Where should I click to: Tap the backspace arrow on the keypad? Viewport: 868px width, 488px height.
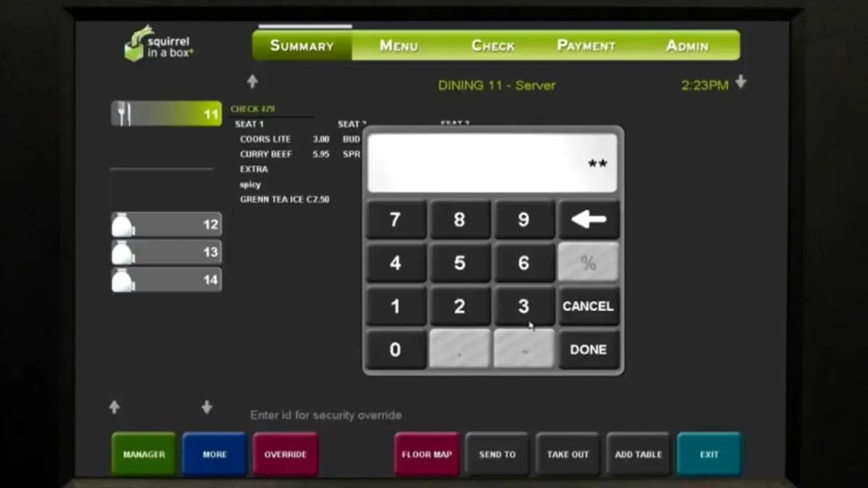coord(588,220)
